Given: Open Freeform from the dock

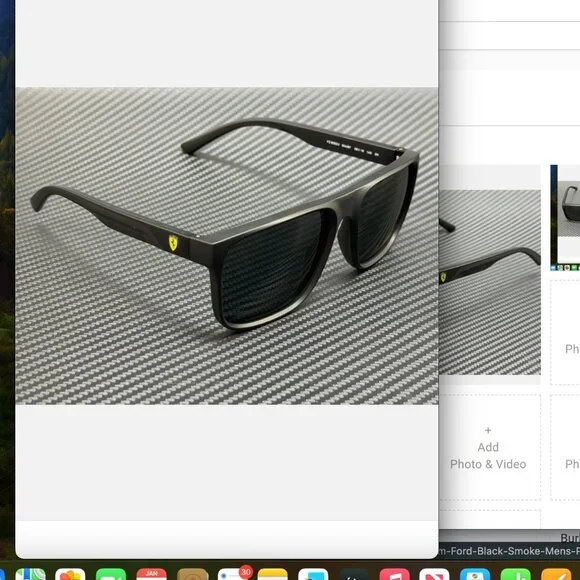Looking at the screenshot, I should click(313, 574).
